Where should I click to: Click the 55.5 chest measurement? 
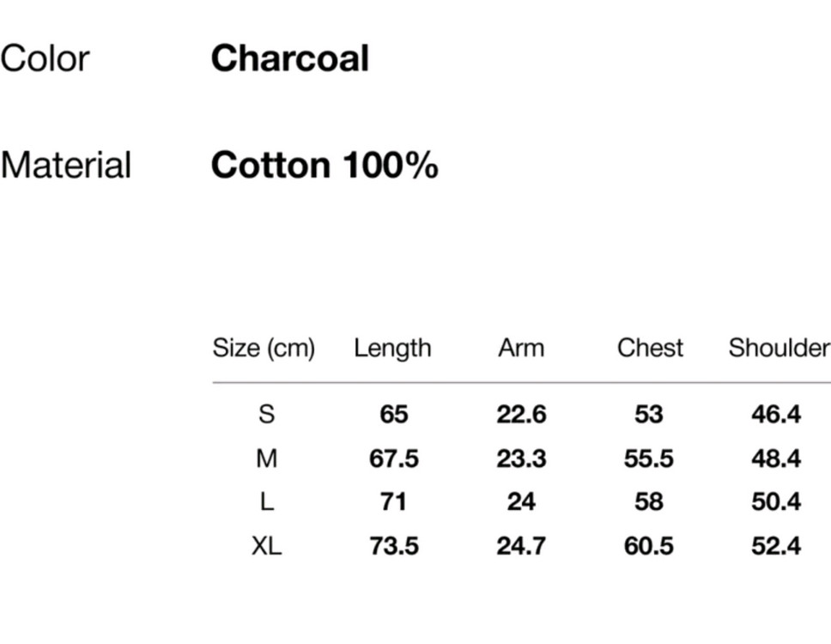(x=649, y=459)
